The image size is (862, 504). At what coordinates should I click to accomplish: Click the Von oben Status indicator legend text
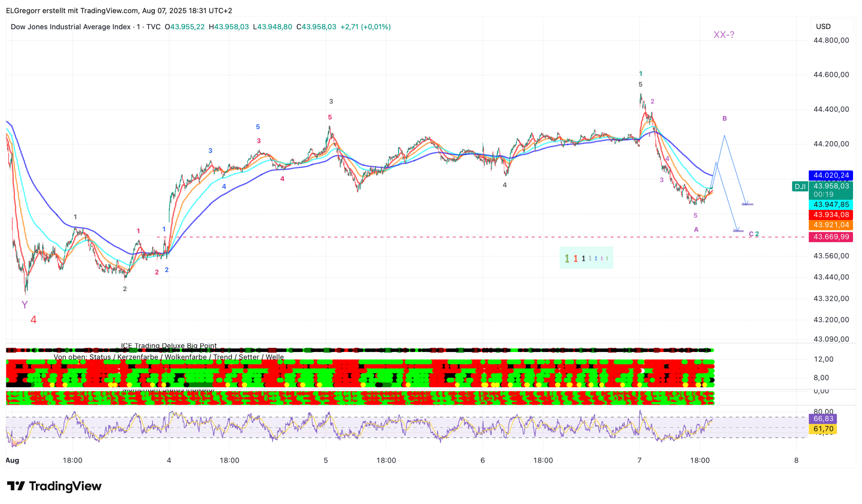(169, 357)
